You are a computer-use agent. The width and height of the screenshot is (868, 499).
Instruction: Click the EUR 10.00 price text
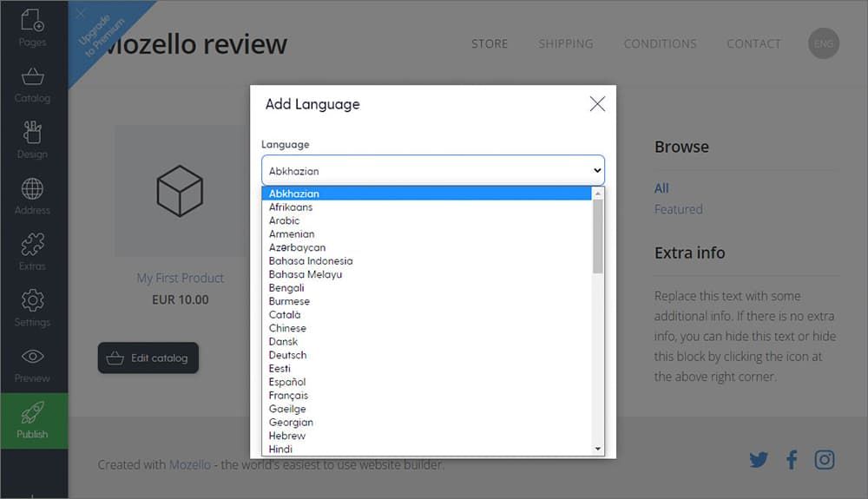point(181,299)
